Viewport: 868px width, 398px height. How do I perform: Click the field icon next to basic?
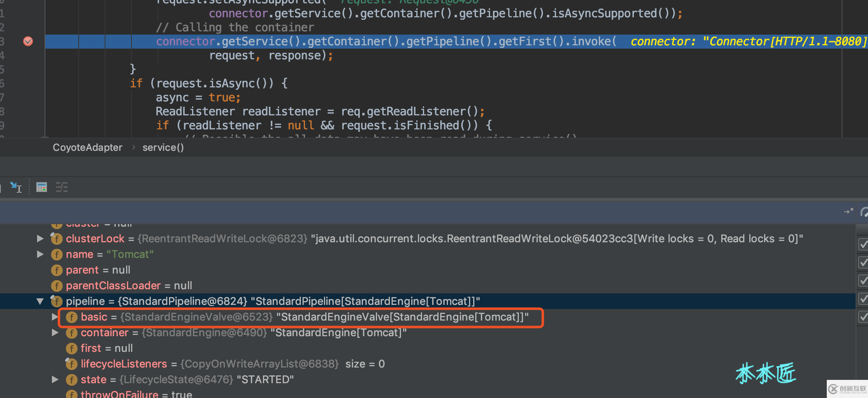(71, 317)
